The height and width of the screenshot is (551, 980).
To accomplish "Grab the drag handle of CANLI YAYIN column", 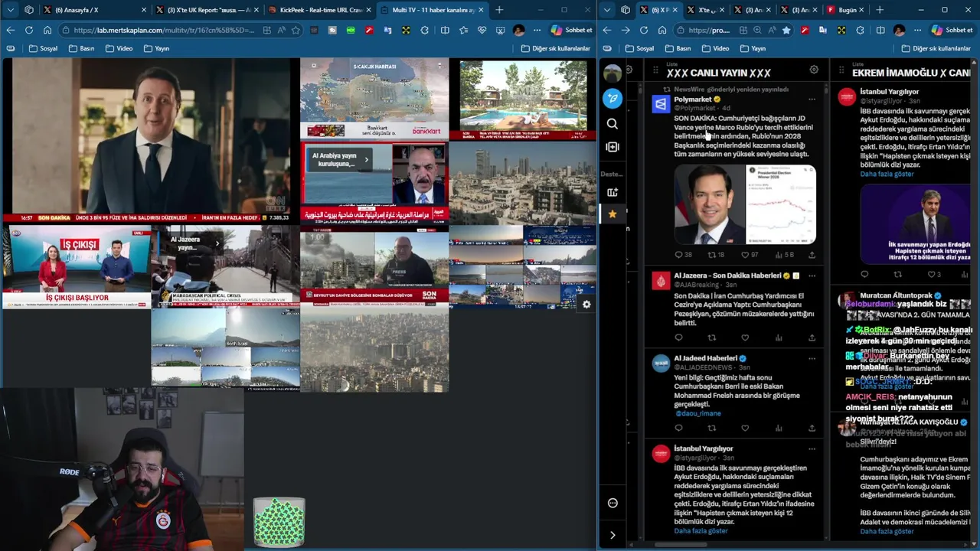I will click(656, 70).
